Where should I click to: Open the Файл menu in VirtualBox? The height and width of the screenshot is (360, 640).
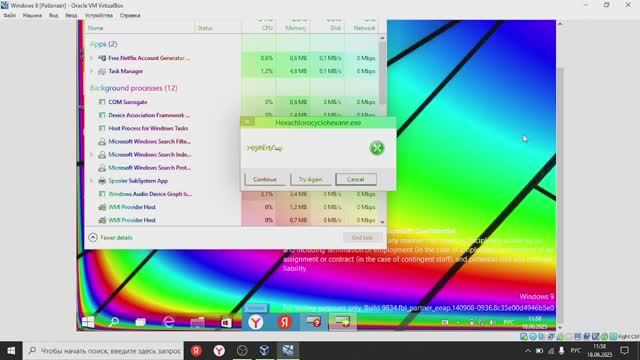(x=10, y=15)
